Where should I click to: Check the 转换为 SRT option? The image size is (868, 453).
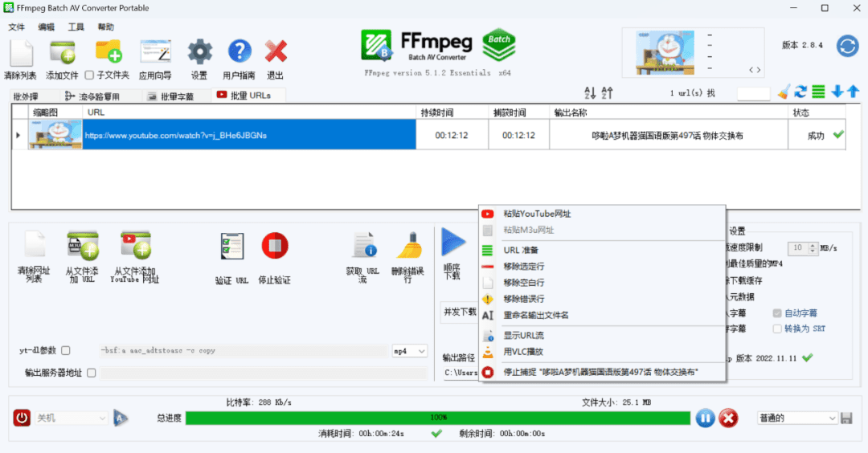776,329
